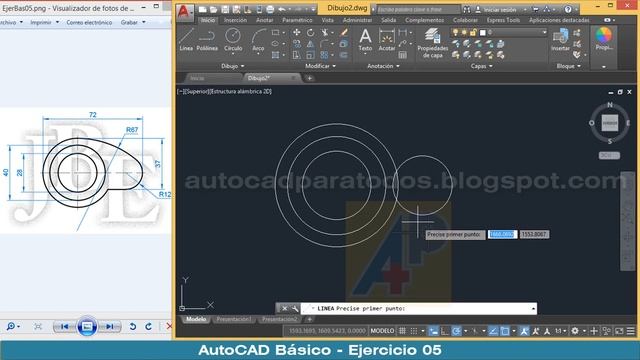This screenshot has height=360, width=640.
Task: Toggle 2D object snap in status bar
Action: (505, 331)
